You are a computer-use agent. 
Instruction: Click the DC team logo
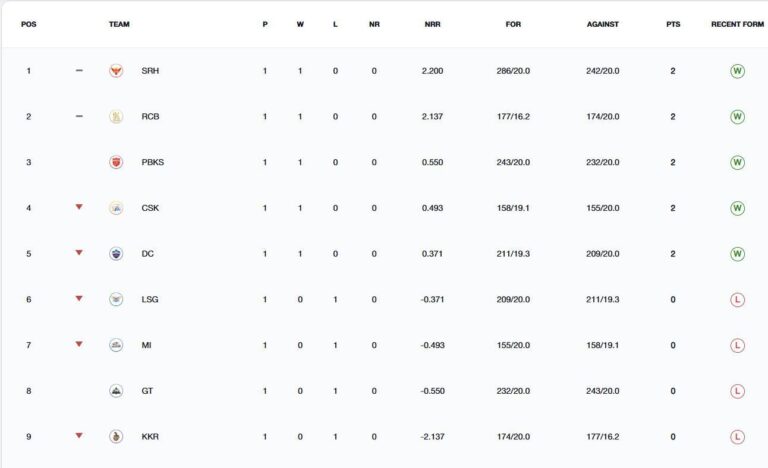click(116, 253)
